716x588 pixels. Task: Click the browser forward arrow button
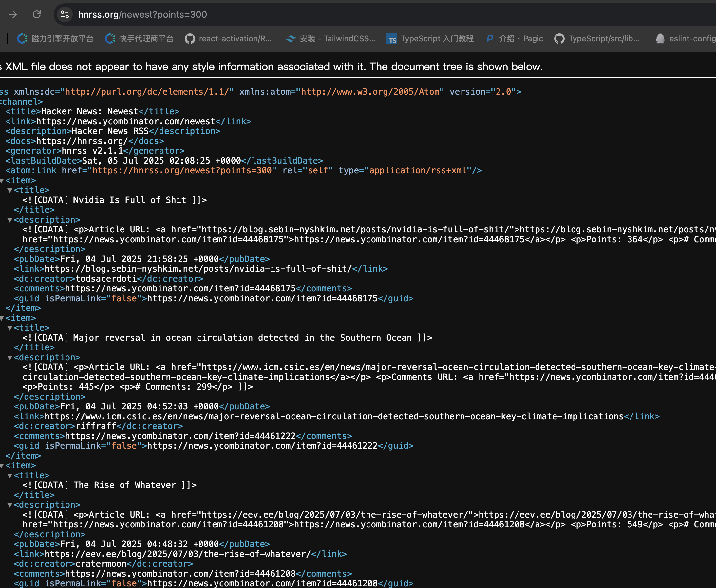click(13, 14)
